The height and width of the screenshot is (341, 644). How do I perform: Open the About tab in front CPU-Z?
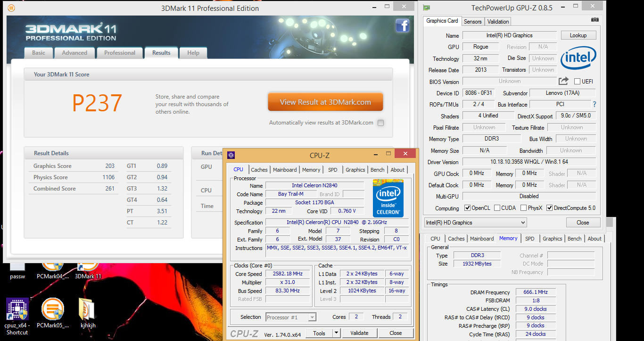[x=397, y=170]
